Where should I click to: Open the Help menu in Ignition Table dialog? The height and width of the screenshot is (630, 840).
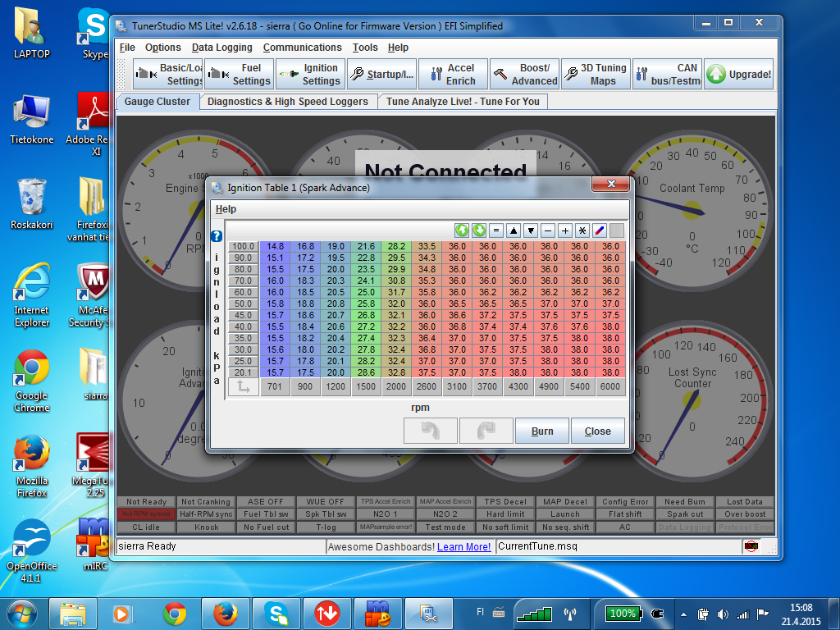coord(226,209)
